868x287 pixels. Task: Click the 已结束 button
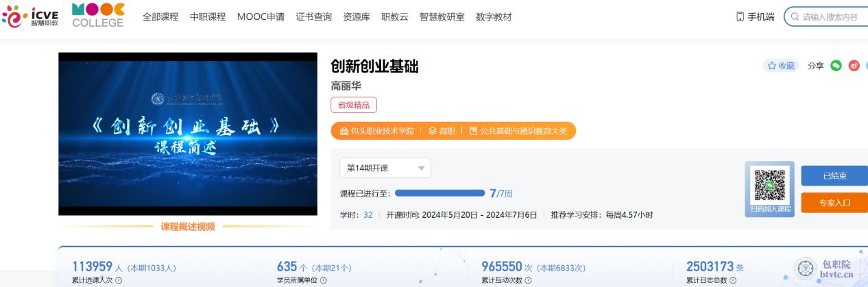coord(834,175)
